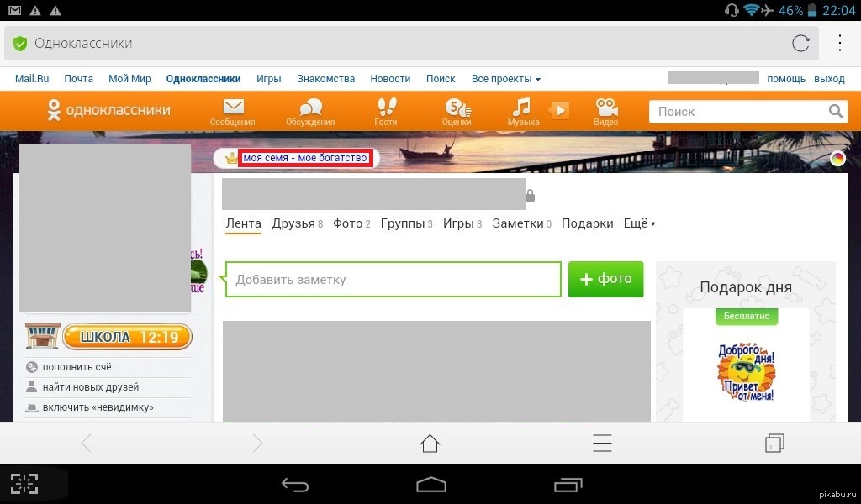Expand the Все проекты dropdown
Viewport: 861px width, 504px height.
click(x=505, y=79)
